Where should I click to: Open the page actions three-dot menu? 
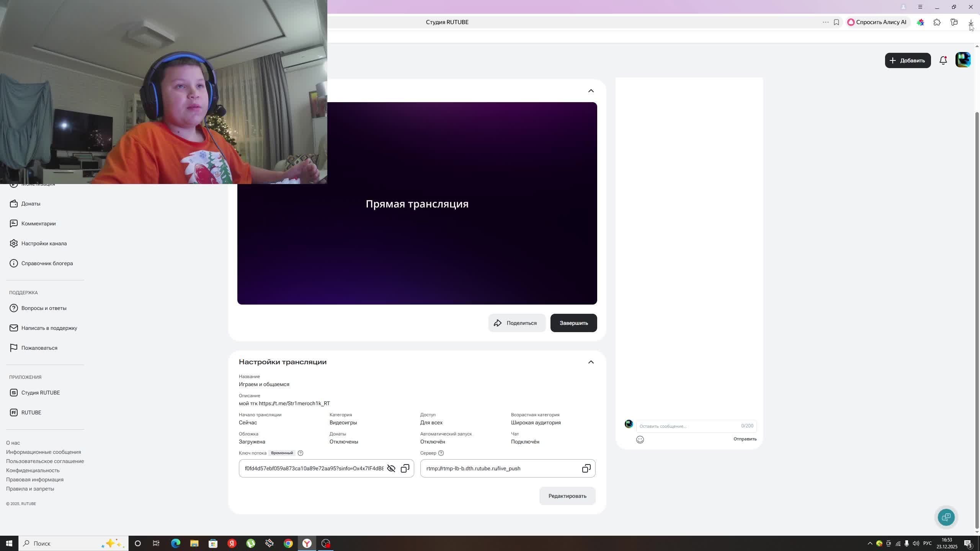click(x=825, y=22)
